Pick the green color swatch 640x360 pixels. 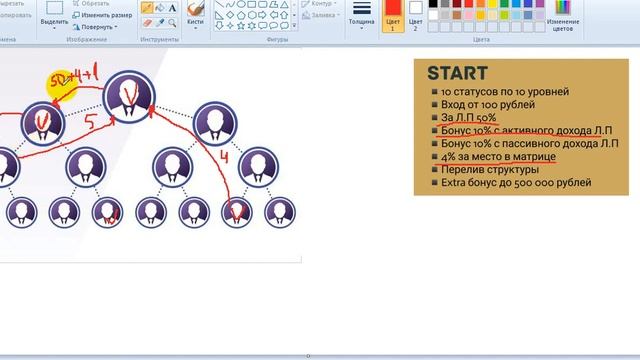point(504,4)
